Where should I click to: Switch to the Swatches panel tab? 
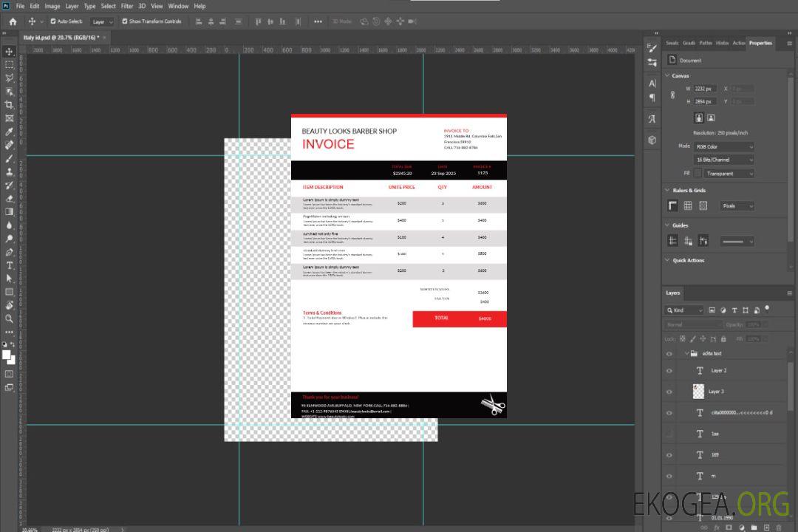(672, 44)
